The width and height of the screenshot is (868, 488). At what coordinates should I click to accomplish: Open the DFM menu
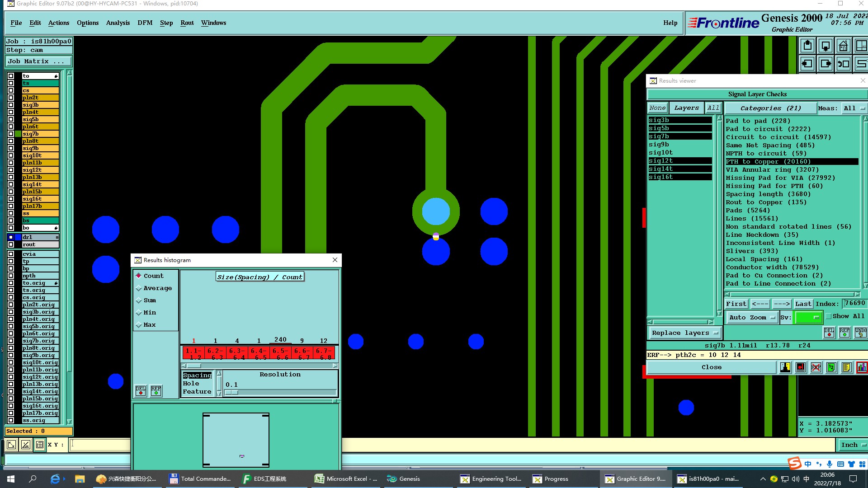145,23
